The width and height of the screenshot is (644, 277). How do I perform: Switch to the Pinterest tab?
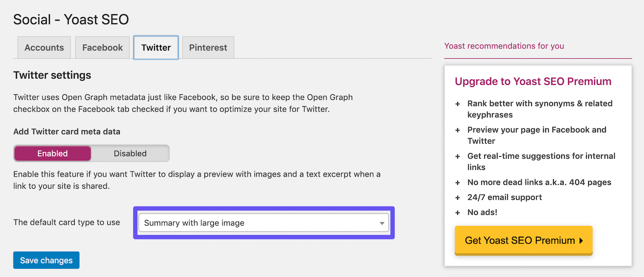pyautogui.click(x=208, y=47)
